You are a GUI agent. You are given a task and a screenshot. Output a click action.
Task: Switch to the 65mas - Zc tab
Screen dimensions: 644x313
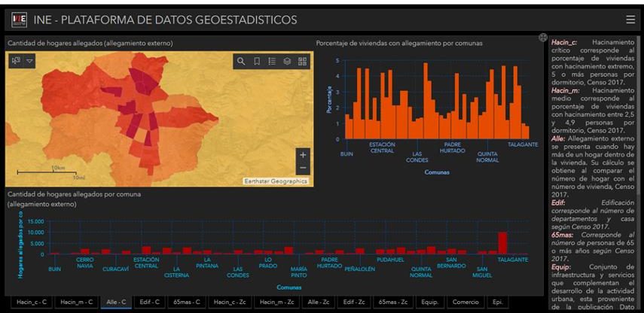[393, 302]
